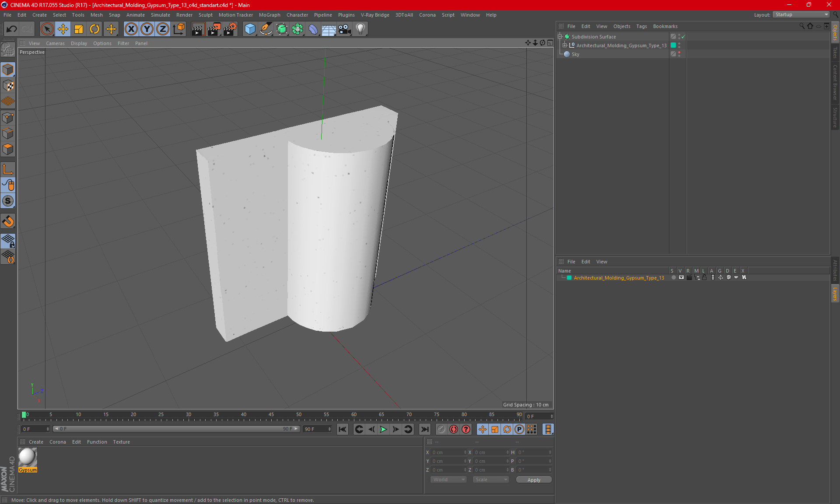Open the V-Ray Bridge menu
This screenshot has width=840, height=504.
tap(375, 15)
